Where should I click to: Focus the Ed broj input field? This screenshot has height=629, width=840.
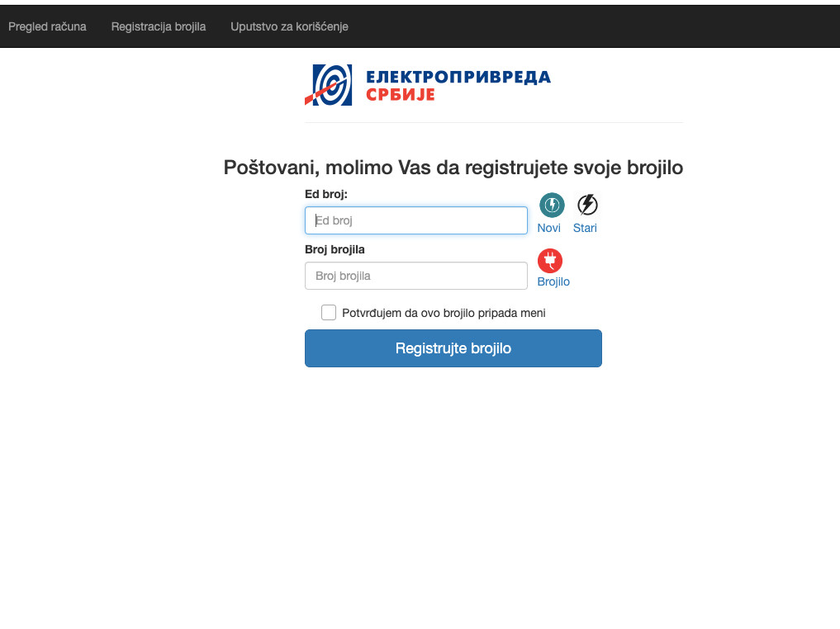415,220
